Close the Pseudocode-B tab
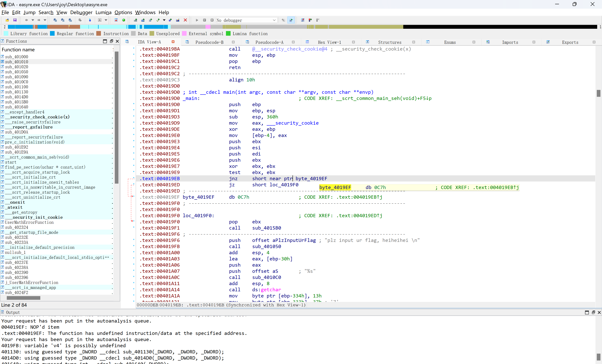 click(233, 42)
